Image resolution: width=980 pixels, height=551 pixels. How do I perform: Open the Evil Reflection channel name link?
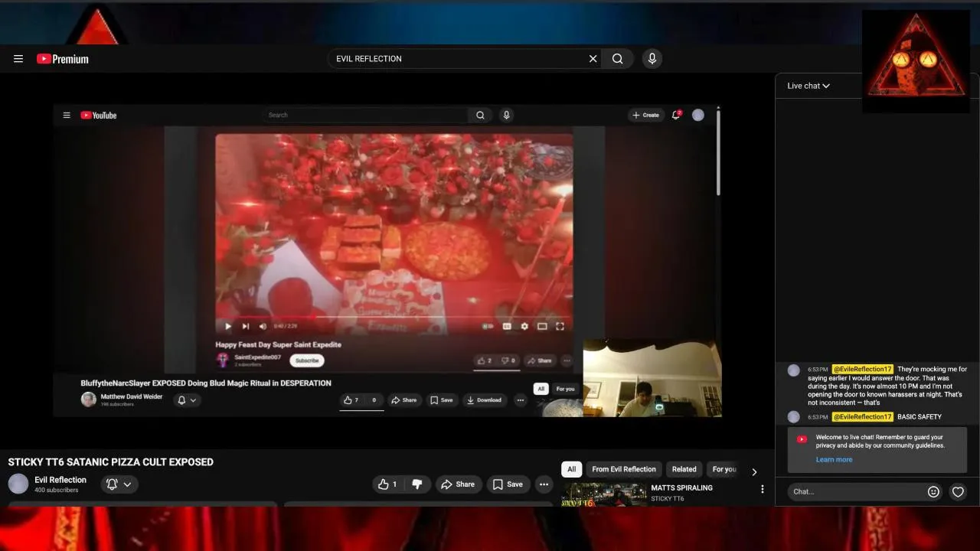(x=60, y=480)
